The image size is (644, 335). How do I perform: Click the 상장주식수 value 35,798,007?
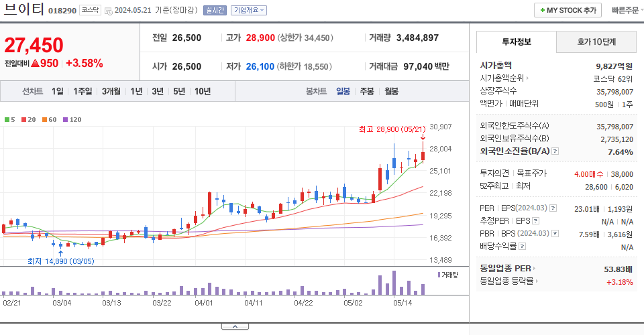coord(615,92)
